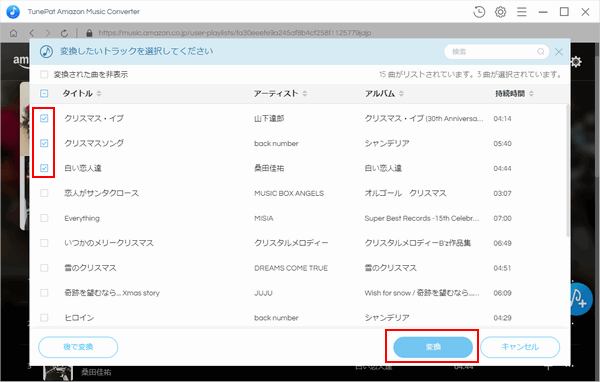Screen dimensions: 600x382
Task: Uncheck 白い恋人達 track checkbox
Action: [x=44, y=168]
